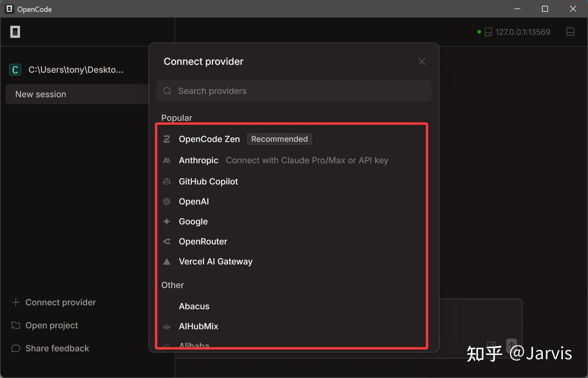Image resolution: width=588 pixels, height=378 pixels.
Task: Click the green C project avatar icon
Action: 15,70
